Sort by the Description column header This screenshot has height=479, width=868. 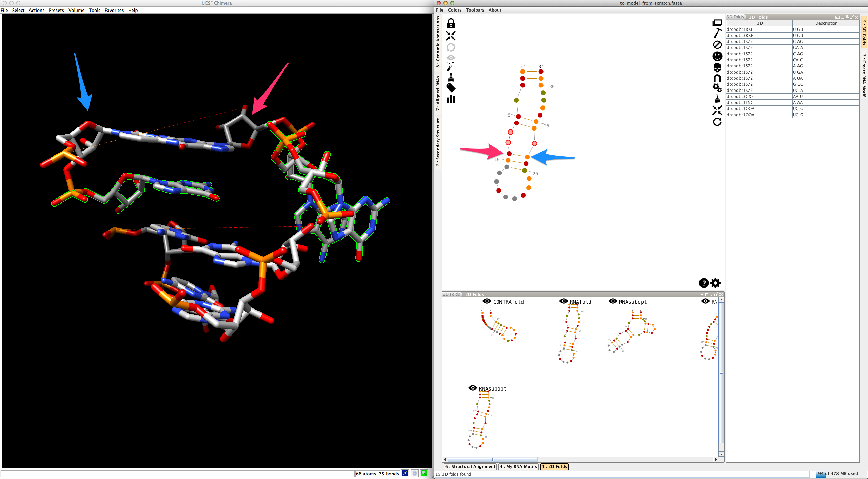(826, 23)
